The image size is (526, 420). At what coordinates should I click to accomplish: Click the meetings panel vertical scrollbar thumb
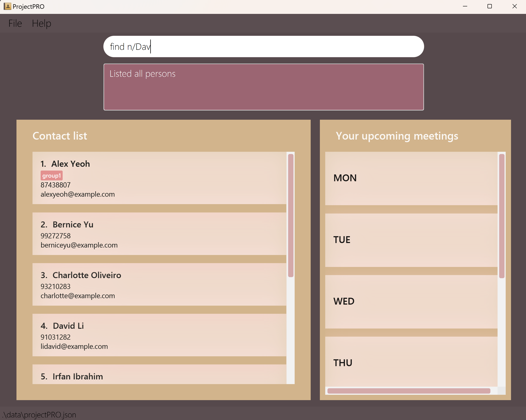(x=502, y=216)
